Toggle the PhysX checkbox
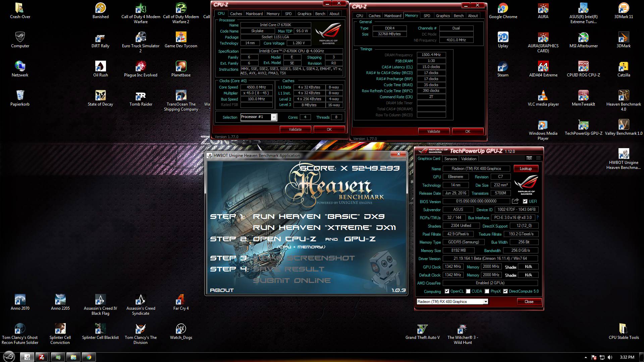 [487, 291]
